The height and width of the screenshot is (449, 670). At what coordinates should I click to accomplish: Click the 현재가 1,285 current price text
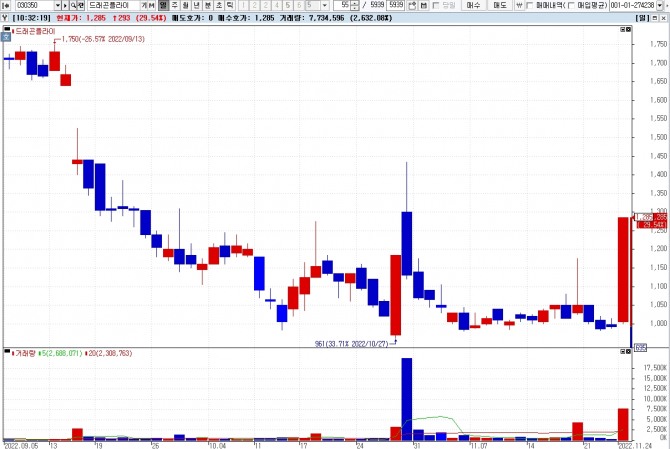81,18
